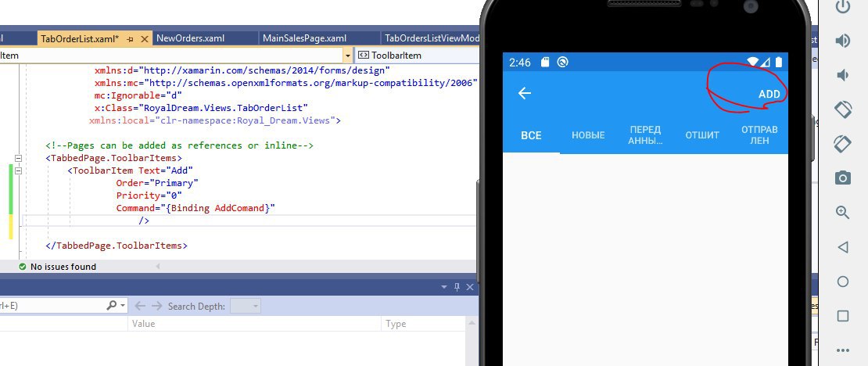Click the xmlns:mc openxmlformats URL line
This screenshot has height=366, width=868.
(285, 82)
